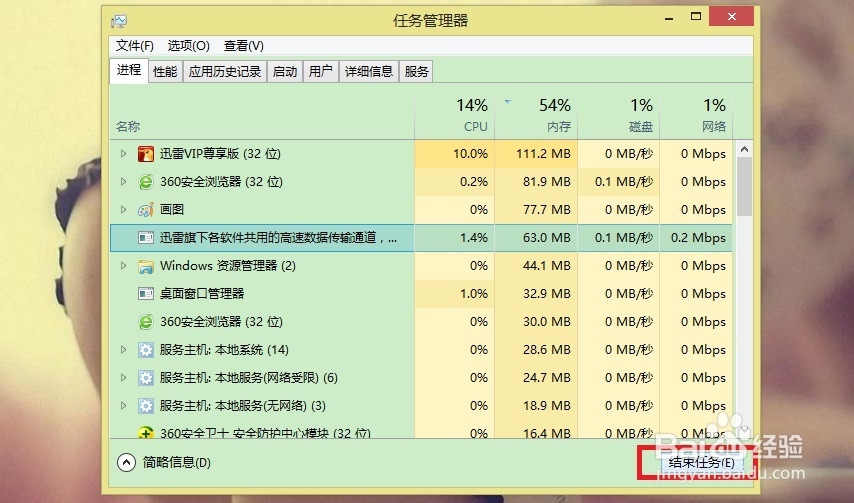This screenshot has height=503, width=854.
Task: Sort by the 网络 column header
Action: (696, 117)
